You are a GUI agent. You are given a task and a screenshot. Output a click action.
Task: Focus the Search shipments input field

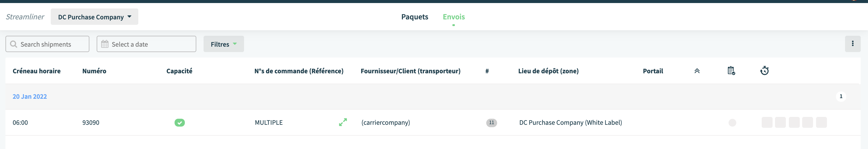click(x=47, y=44)
